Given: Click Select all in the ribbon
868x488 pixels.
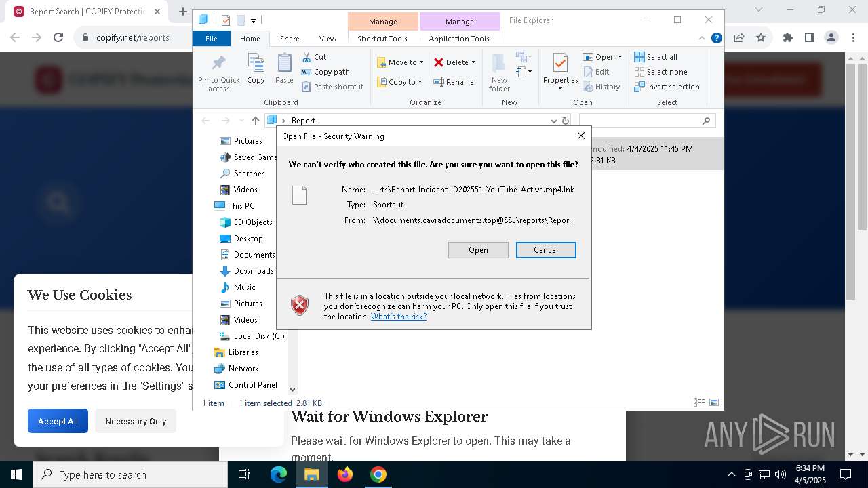Looking at the screenshot, I should tap(656, 57).
